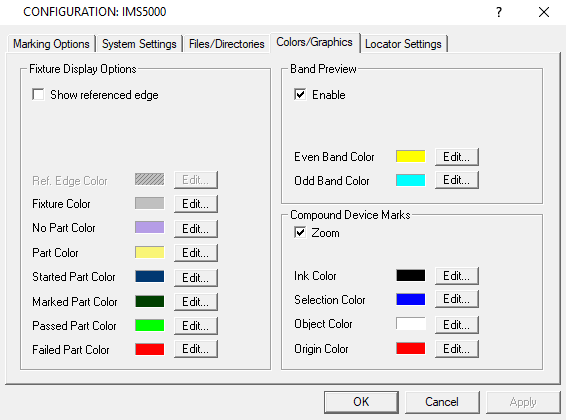This screenshot has height=420, width=566.
Task: Click the black Ink Color swatch
Action: (410, 275)
